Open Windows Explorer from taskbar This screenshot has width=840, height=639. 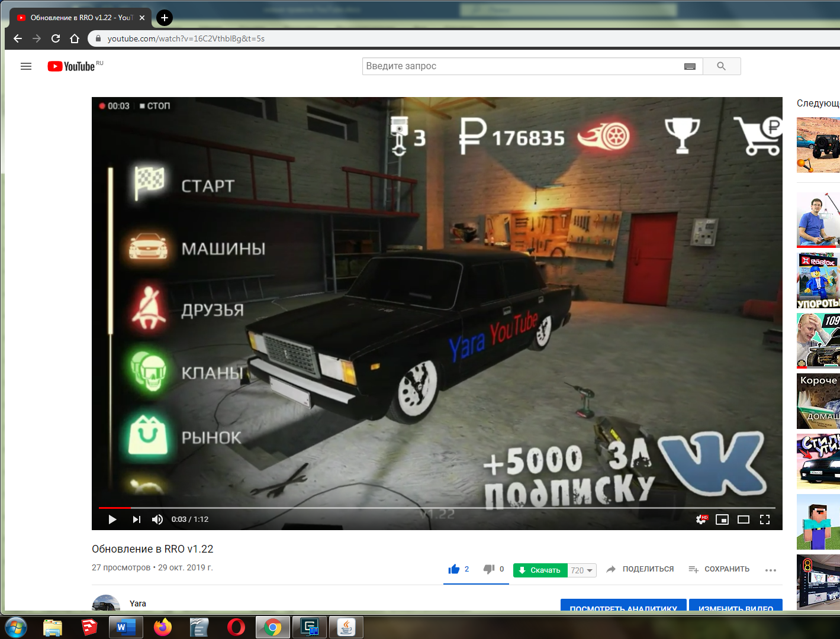[53, 627]
